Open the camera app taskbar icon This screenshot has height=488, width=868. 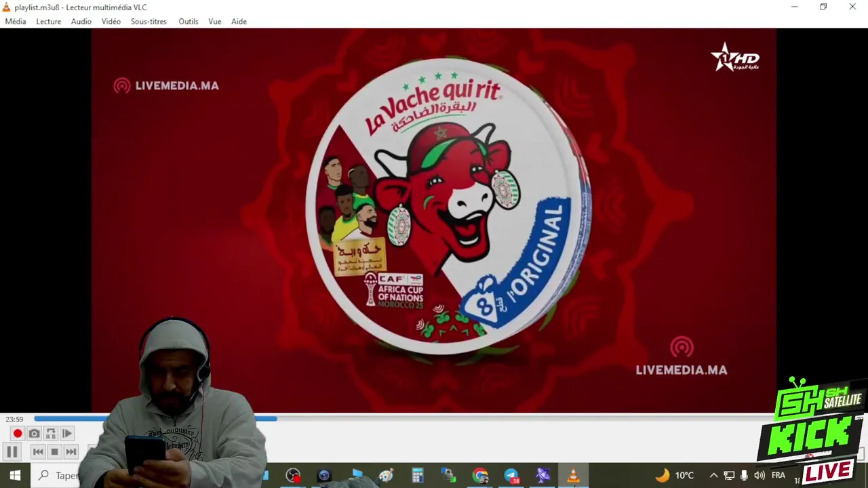pos(323,476)
